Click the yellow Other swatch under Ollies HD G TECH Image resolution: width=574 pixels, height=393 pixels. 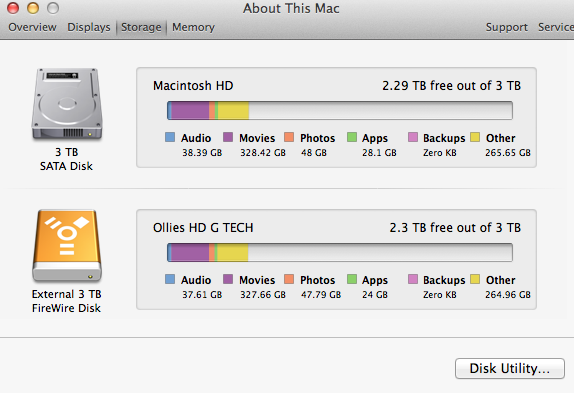click(x=475, y=279)
